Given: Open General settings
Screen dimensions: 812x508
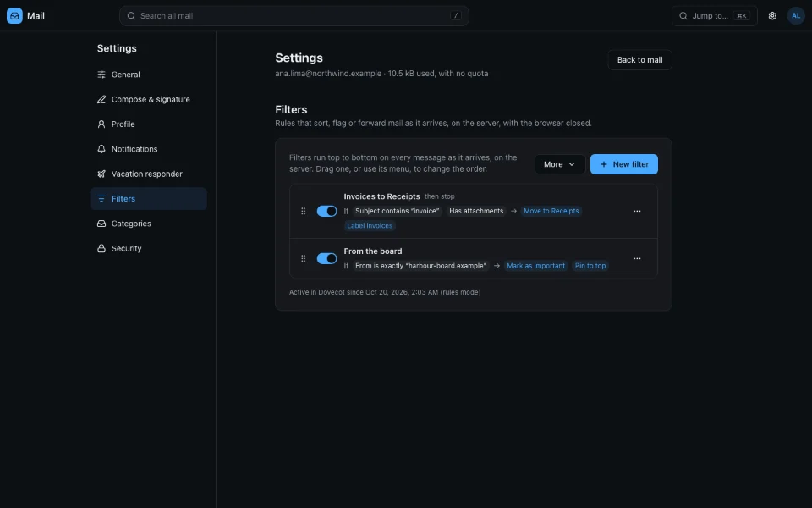Looking at the screenshot, I should pos(149,75).
